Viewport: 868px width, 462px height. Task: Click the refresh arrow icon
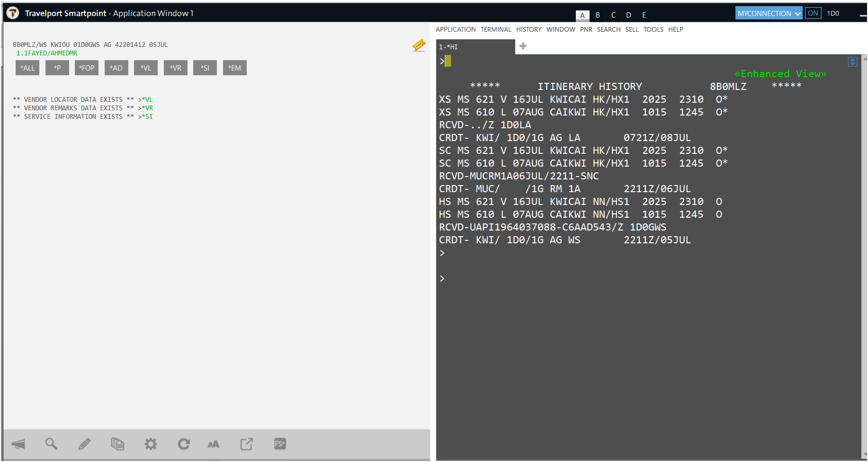coord(184,444)
